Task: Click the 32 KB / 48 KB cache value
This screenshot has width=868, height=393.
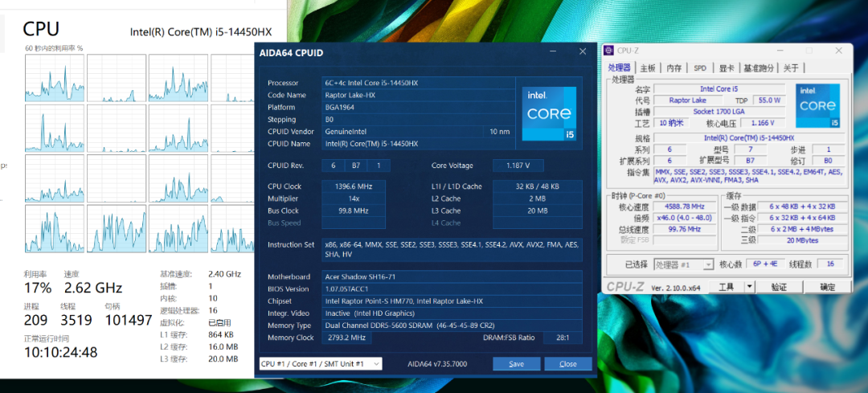Action: pos(537,186)
